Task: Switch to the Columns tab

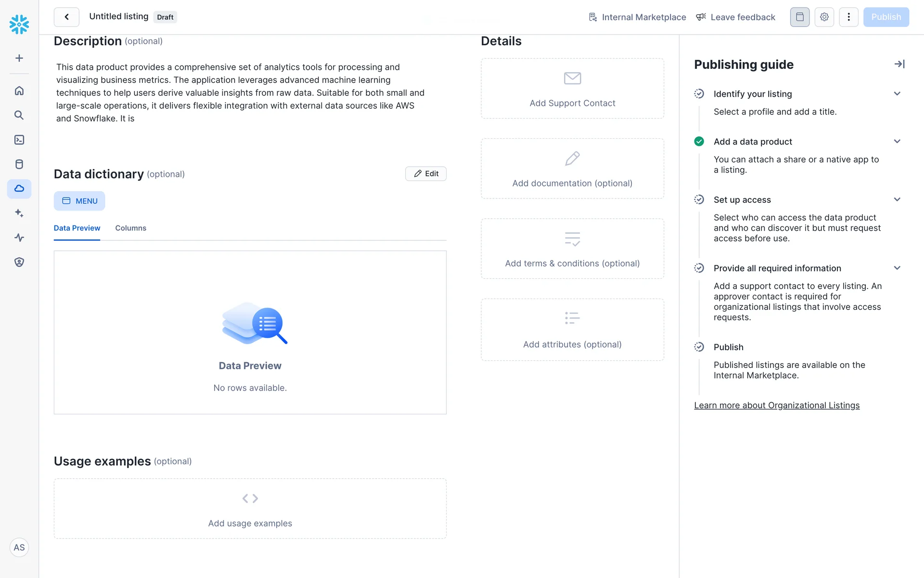Action: click(130, 228)
